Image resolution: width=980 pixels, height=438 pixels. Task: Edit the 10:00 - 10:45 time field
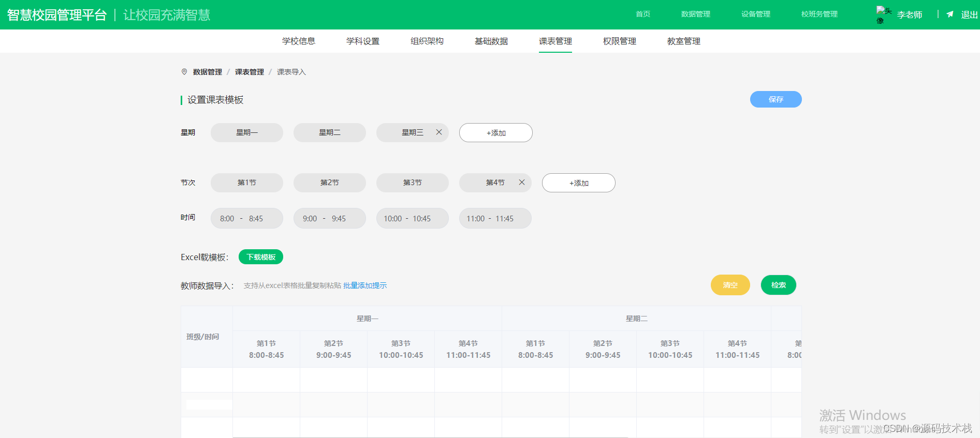pyautogui.click(x=413, y=218)
